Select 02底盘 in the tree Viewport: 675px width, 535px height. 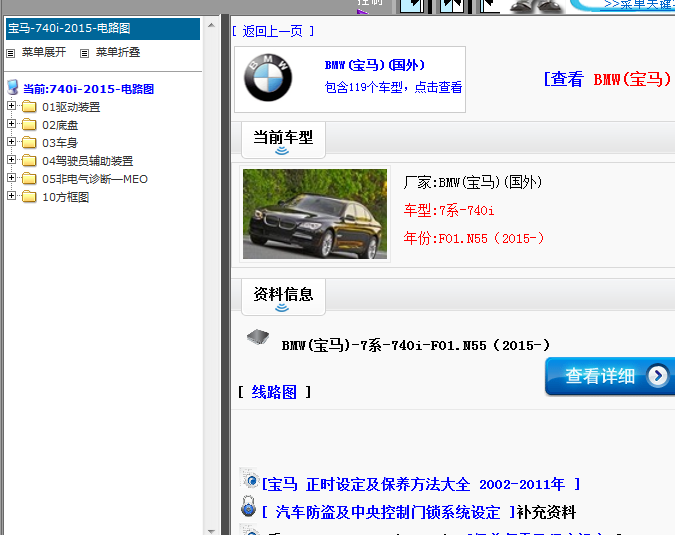click(x=60, y=125)
